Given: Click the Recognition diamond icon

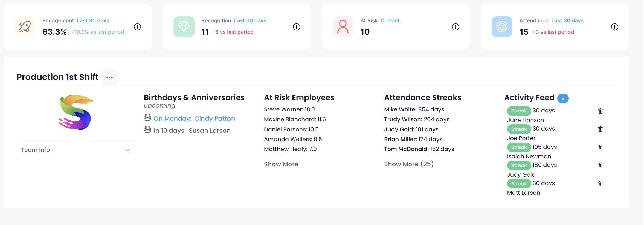Looking at the screenshot, I should 184,27.
